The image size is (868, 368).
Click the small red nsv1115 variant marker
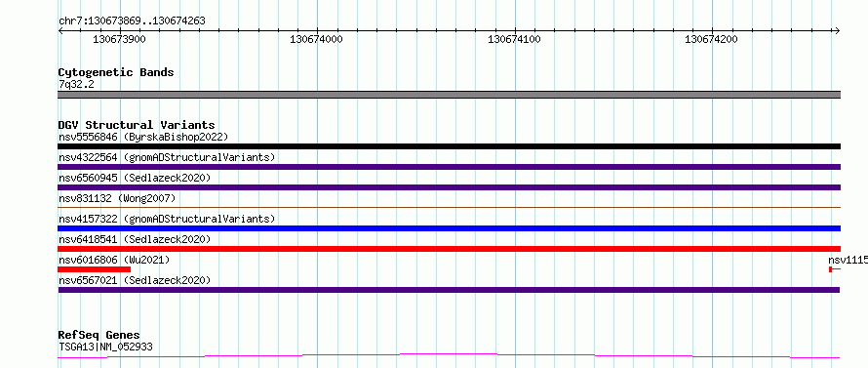[835, 269]
